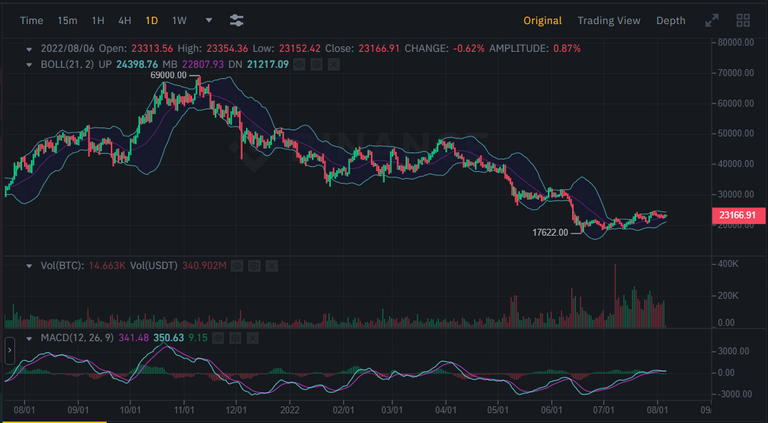The image size is (768, 423).
Task: Open BOLL indicator settings gear
Action: click(x=316, y=64)
